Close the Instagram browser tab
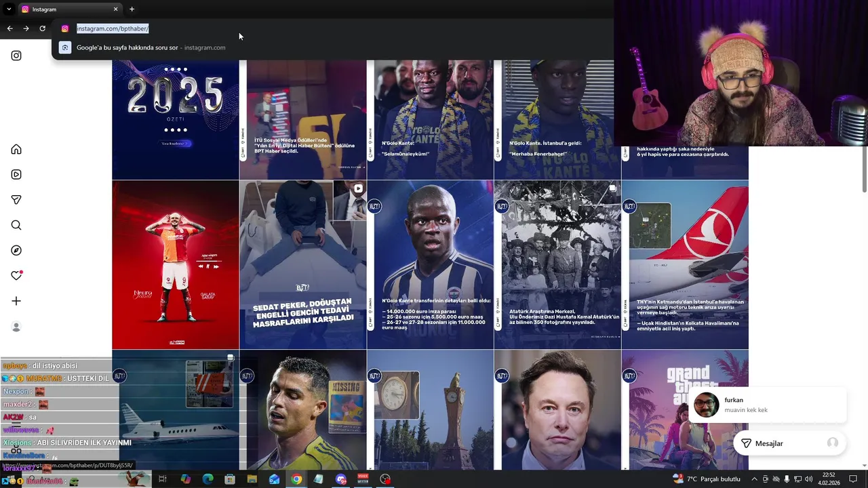Image resolution: width=868 pixels, height=488 pixels. pyautogui.click(x=115, y=9)
